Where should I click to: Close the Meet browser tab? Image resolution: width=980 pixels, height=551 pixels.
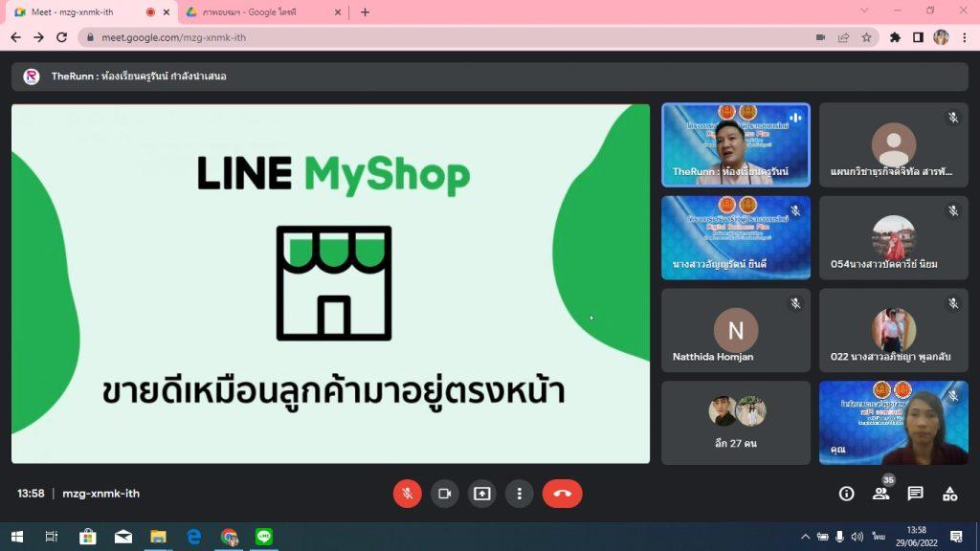coord(167,11)
